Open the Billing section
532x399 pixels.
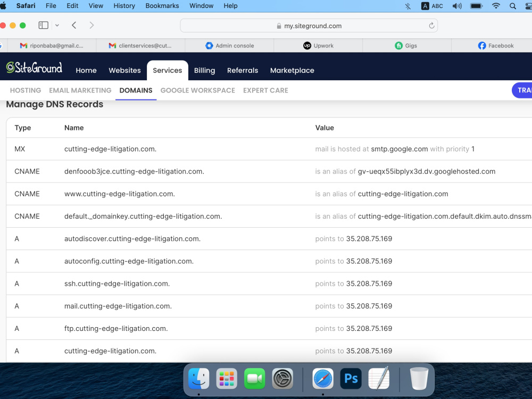coord(204,70)
